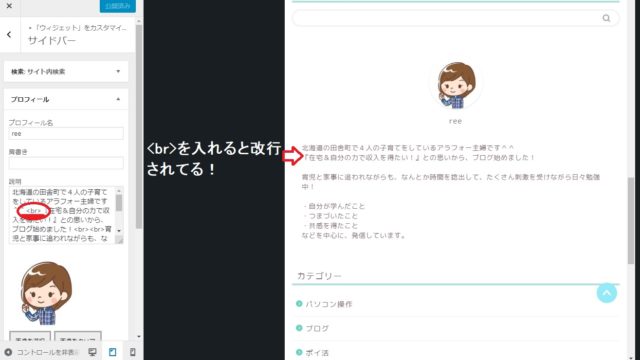The image size is (640, 360).
Task: Open the パソコン操作 category link
Action: pos(329,304)
